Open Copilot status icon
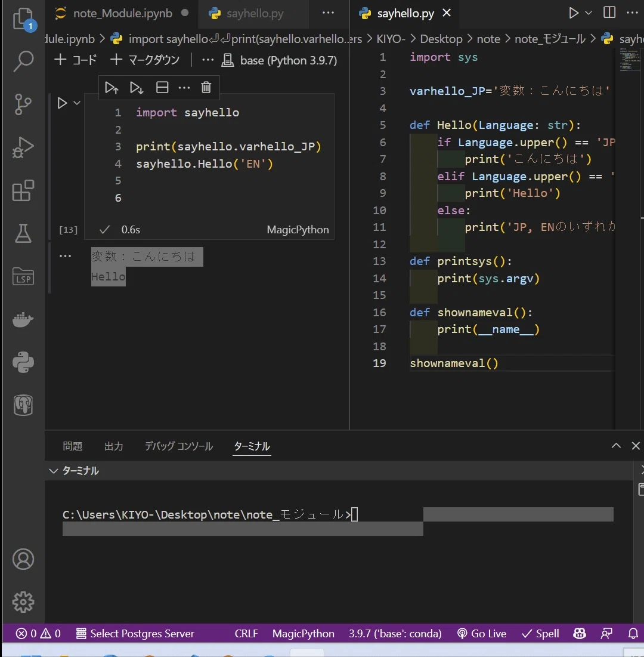 click(x=580, y=634)
